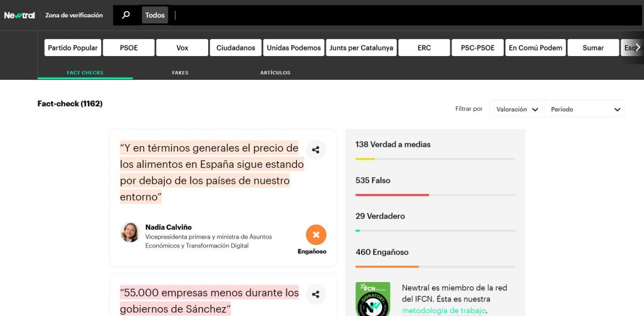The height and width of the screenshot is (316, 644).
Task: Click the Engañoso label under rating icon
Action: click(x=312, y=252)
